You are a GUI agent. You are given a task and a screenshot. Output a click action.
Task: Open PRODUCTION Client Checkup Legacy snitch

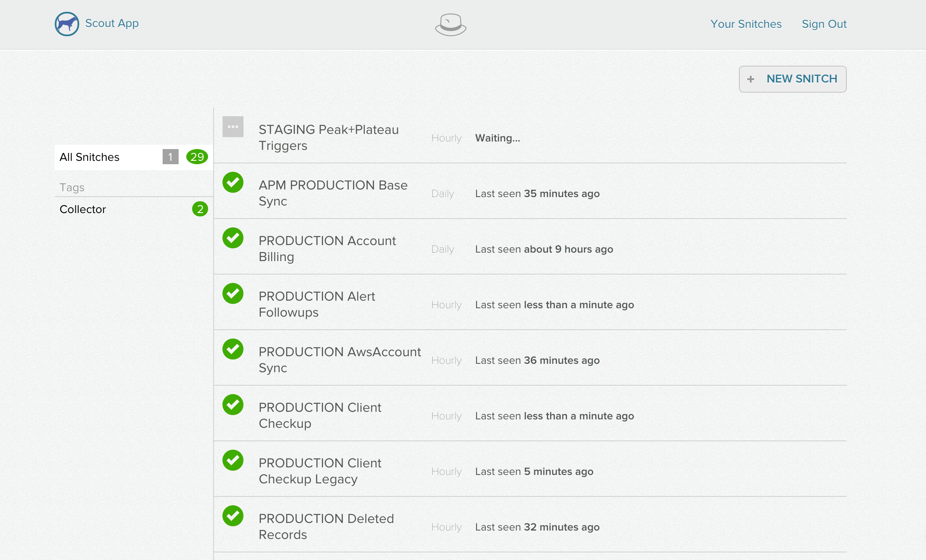pos(320,471)
